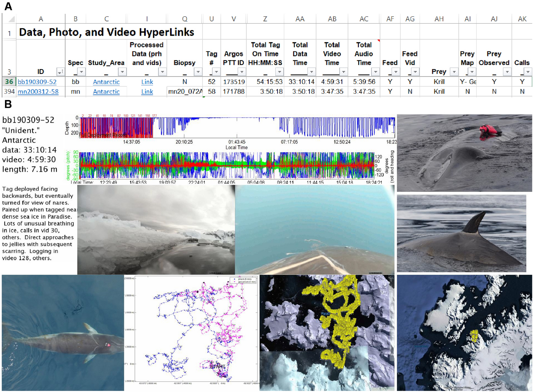Click the select-all corner triangle
533x392 pixels.
[11, 19]
